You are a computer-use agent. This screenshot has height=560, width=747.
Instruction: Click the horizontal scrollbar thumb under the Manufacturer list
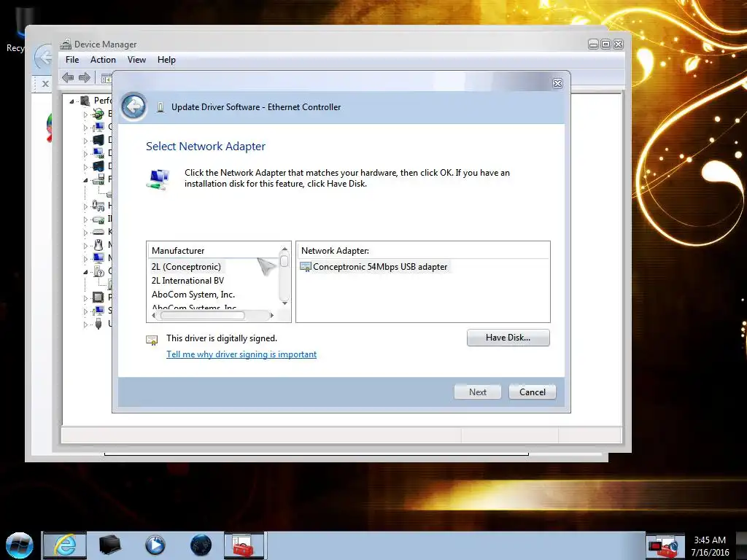(202, 315)
